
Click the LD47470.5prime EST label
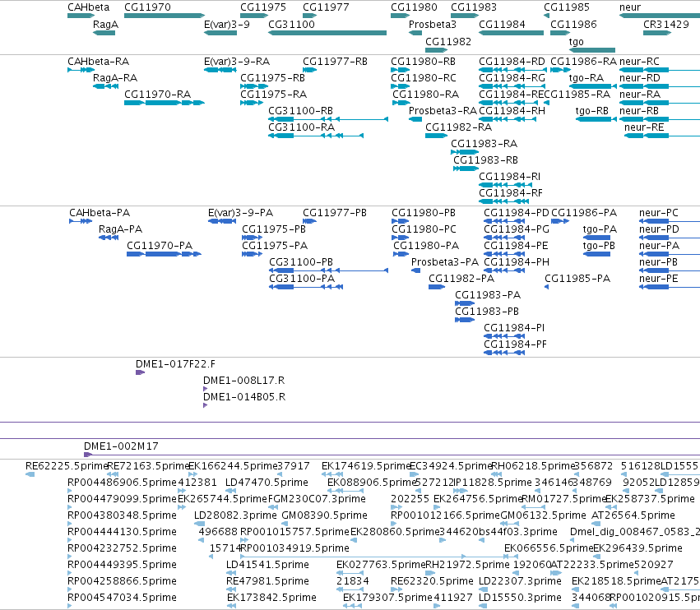pyautogui.click(x=267, y=483)
